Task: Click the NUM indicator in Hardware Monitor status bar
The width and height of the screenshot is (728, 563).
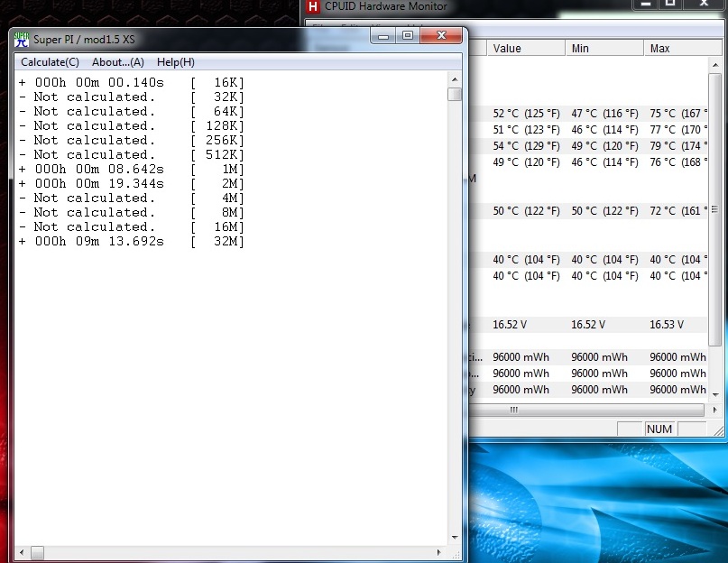Action: click(659, 429)
